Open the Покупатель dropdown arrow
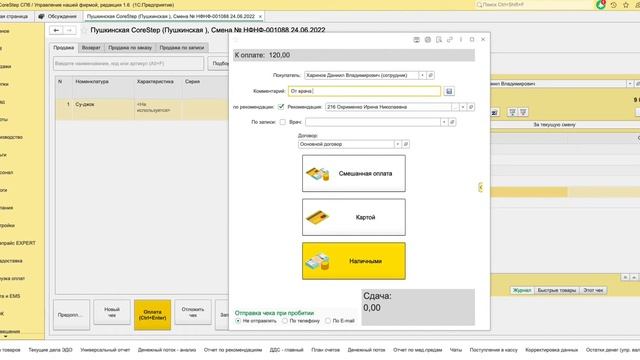The height and width of the screenshot is (360, 640). tap(422, 75)
